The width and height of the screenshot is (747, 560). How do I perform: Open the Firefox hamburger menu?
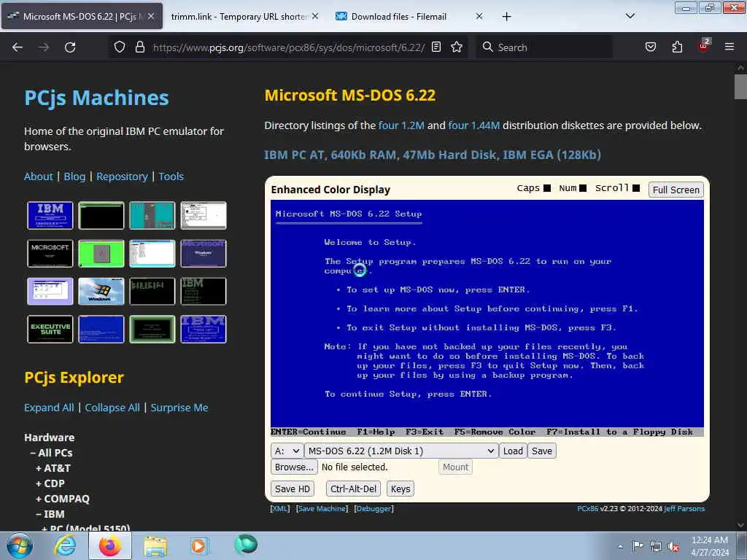tap(729, 47)
